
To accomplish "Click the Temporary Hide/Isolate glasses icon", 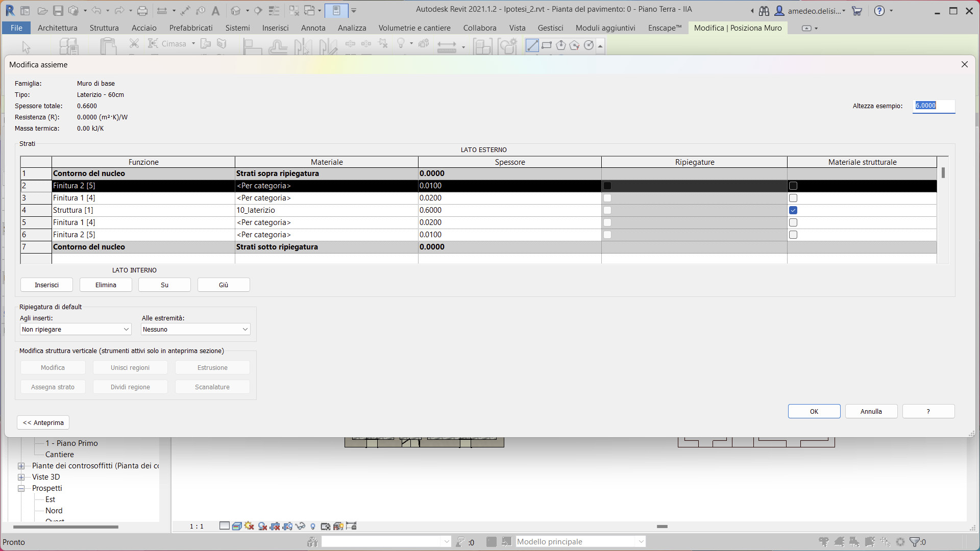I will [300, 526].
